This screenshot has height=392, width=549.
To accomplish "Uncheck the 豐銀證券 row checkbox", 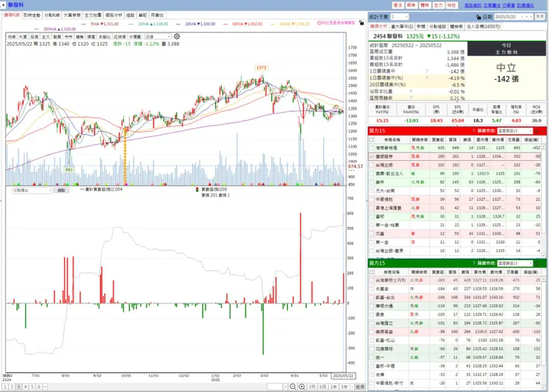I will (x=372, y=156).
